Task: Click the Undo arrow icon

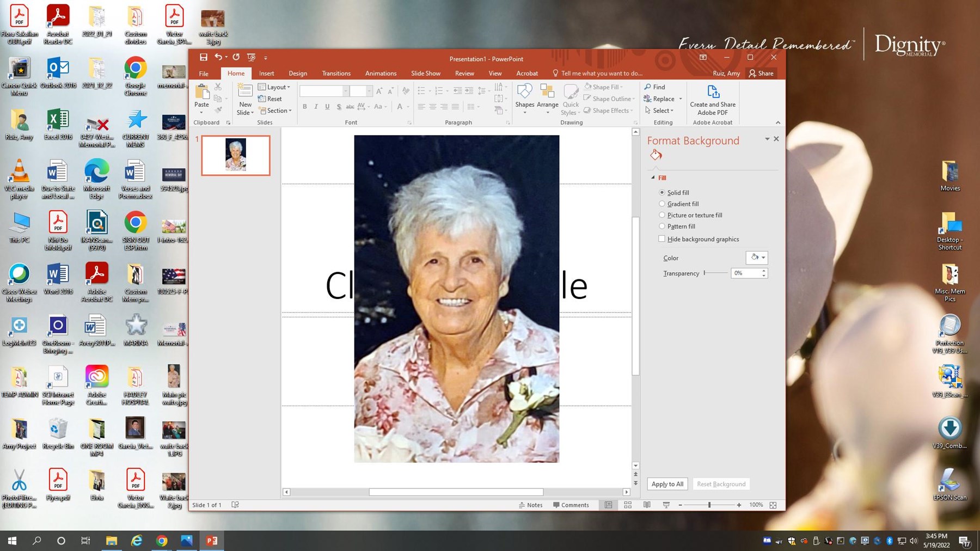Action: [218, 57]
